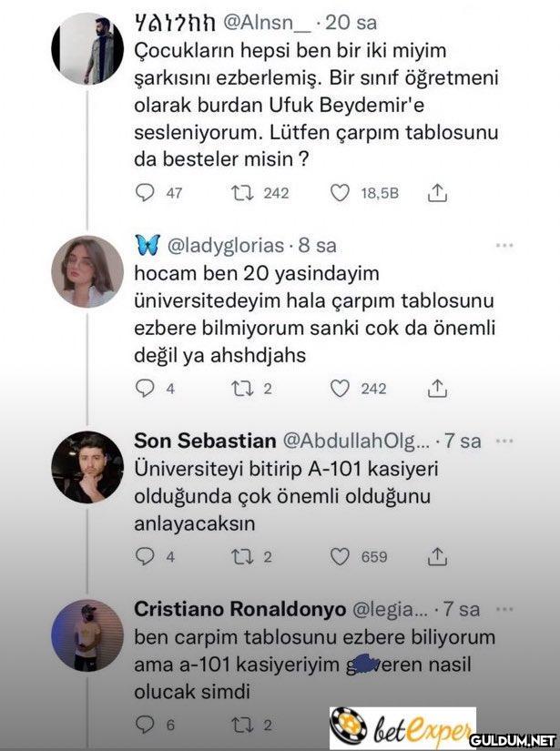Viewport: 560px width, 751px height.
Task: View Cristiano Ronaldonyo's profile picture
Action: point(87,635)
